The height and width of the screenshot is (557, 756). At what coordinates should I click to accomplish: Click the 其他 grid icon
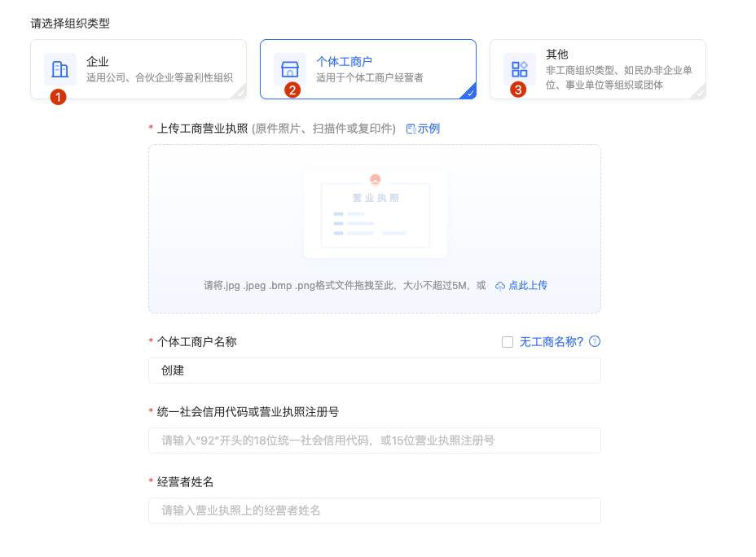519,69
